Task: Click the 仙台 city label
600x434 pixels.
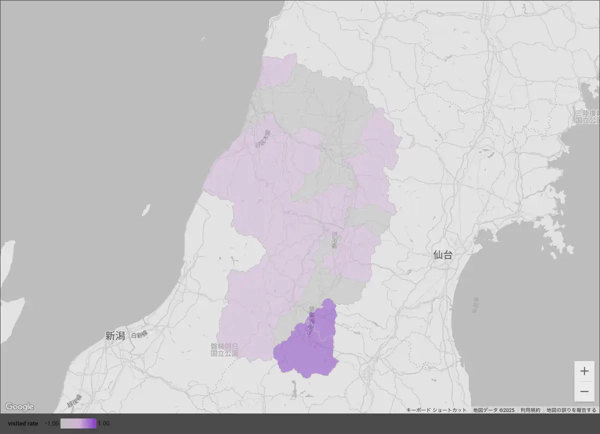Action: (442, 255)
